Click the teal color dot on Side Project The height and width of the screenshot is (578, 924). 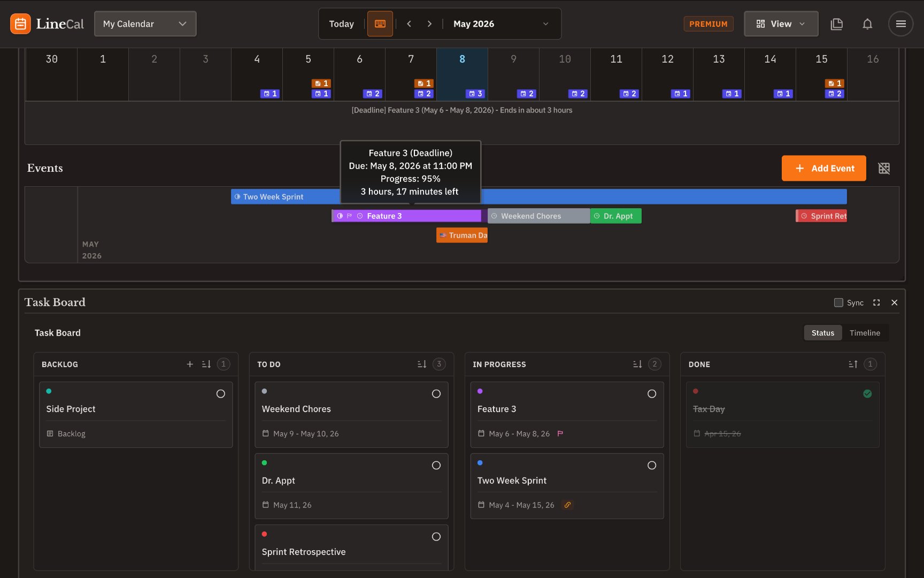[x=49, y=391]
